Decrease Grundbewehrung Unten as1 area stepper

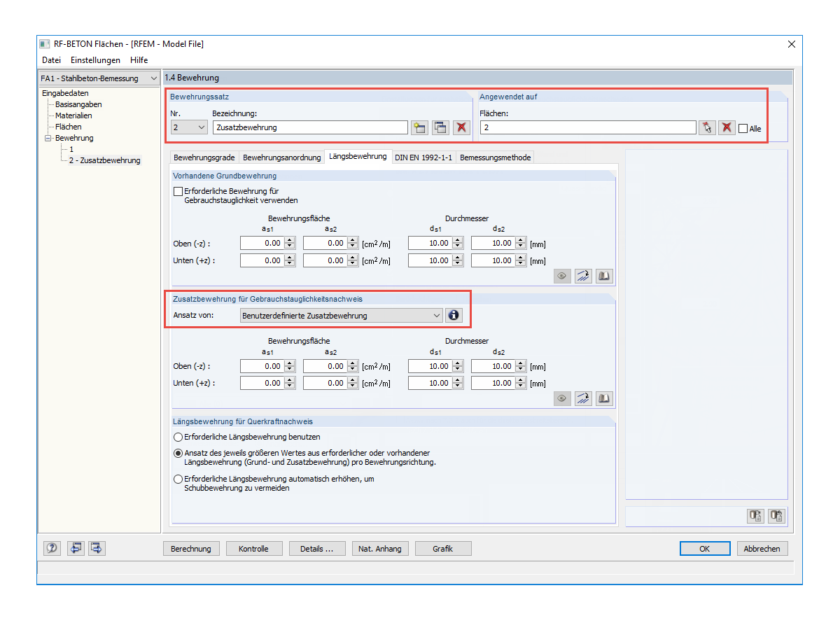coord(290,264)
